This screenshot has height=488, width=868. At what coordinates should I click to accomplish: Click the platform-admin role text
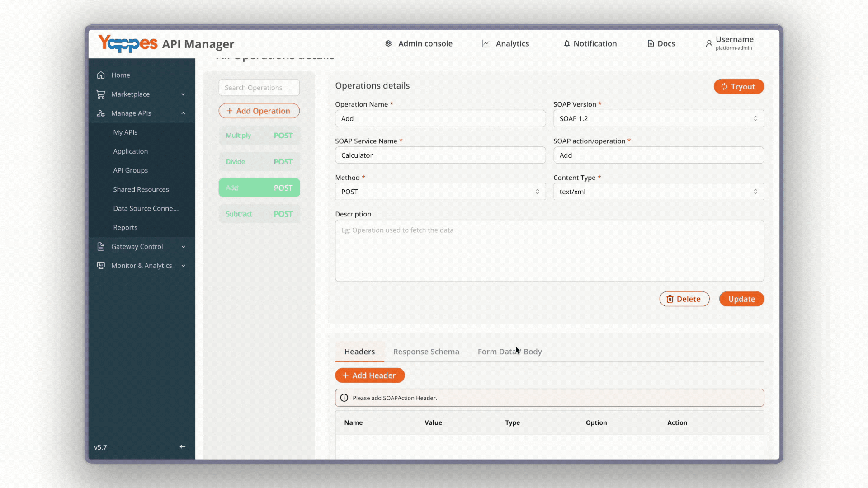pos(734,48)
